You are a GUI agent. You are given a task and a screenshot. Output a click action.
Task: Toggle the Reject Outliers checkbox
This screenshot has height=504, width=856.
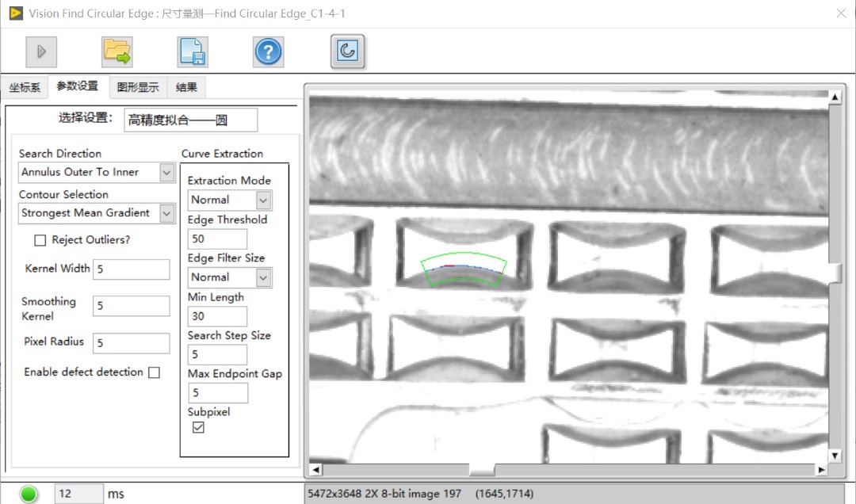point(40,240)
